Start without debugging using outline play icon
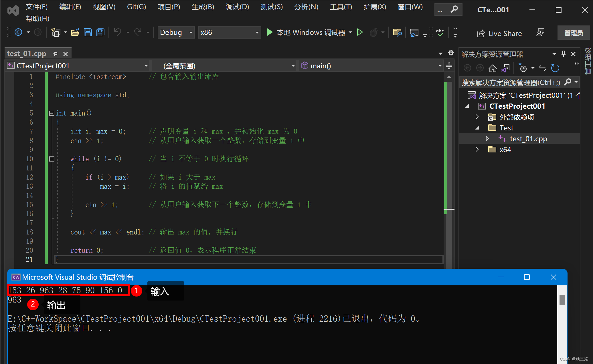The width and height of the screenshot is (593, 364). click(x=360, y=32)
